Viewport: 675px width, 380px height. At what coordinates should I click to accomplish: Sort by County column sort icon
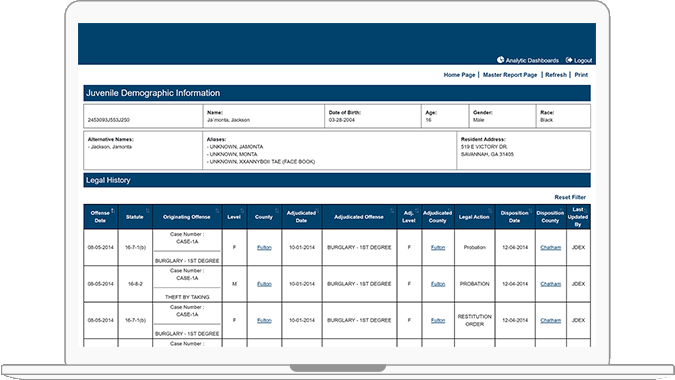click(277, 210)
